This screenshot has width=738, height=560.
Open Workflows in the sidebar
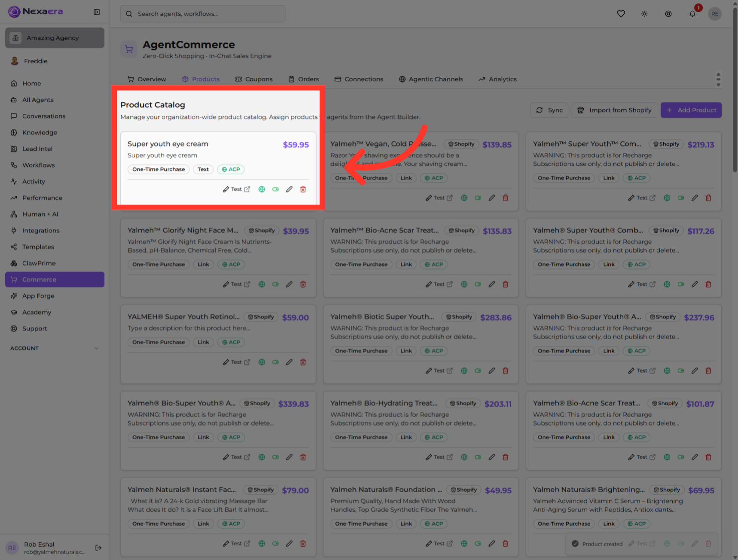click(x=55, y=165)
